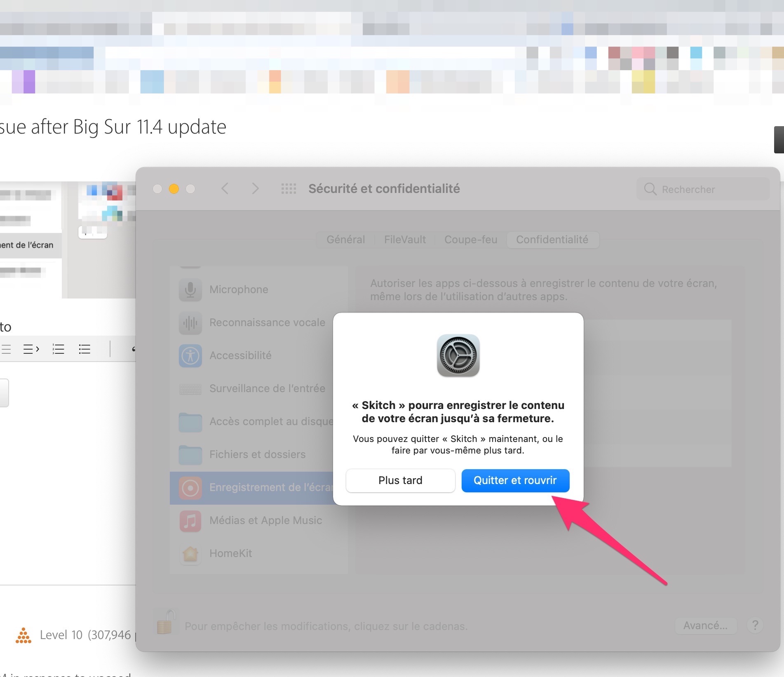Click the indent icon in the forum editor toolbar
The image size is (784, 677).
pos(31,349)
